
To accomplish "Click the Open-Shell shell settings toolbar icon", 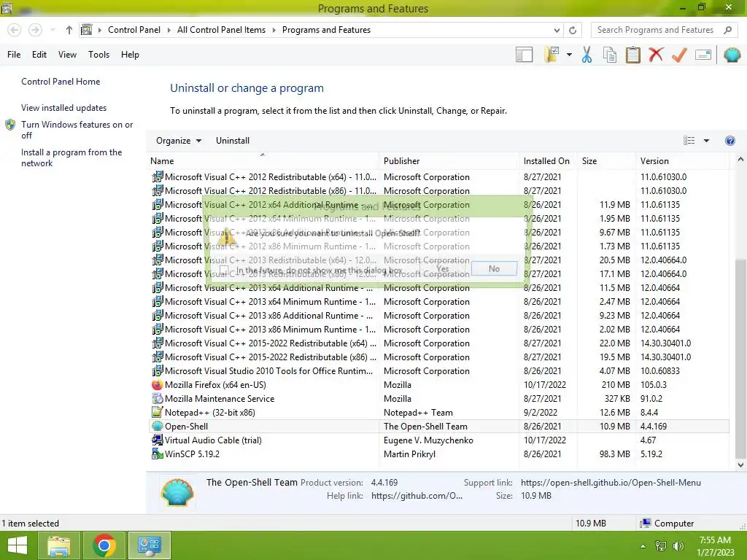I will (732, 55).
